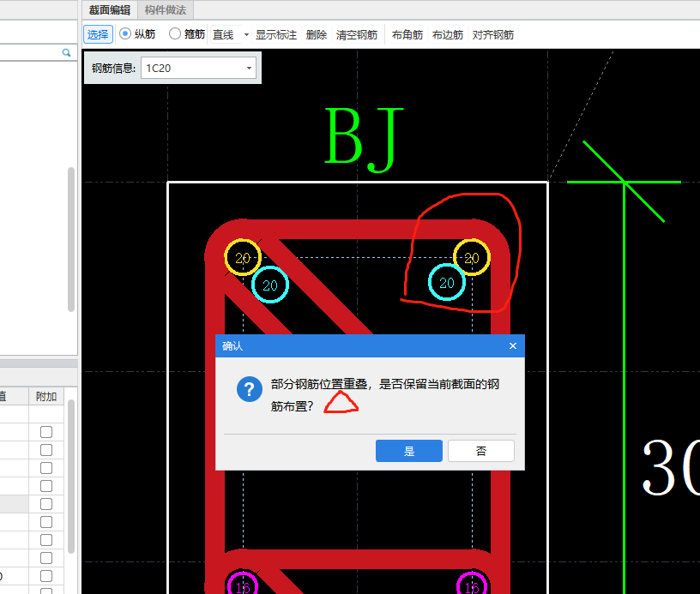
Task: Click the upper left panel scrollbar
Action: [x=71, y=239]
